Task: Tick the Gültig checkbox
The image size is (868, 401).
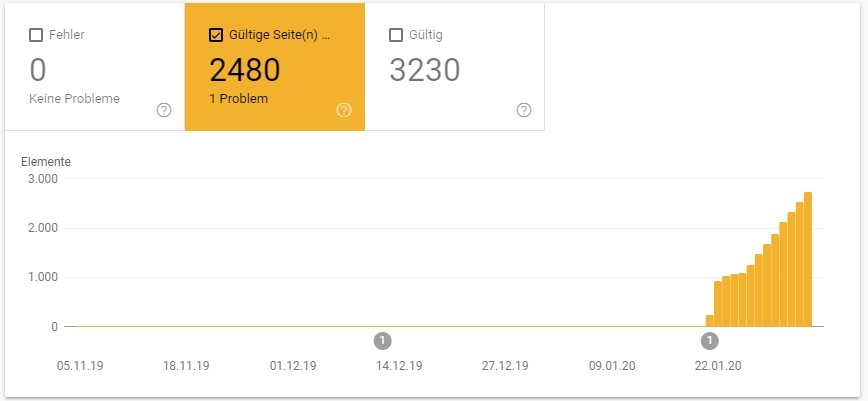Action: pyautogui.click(x=396, y=35)
